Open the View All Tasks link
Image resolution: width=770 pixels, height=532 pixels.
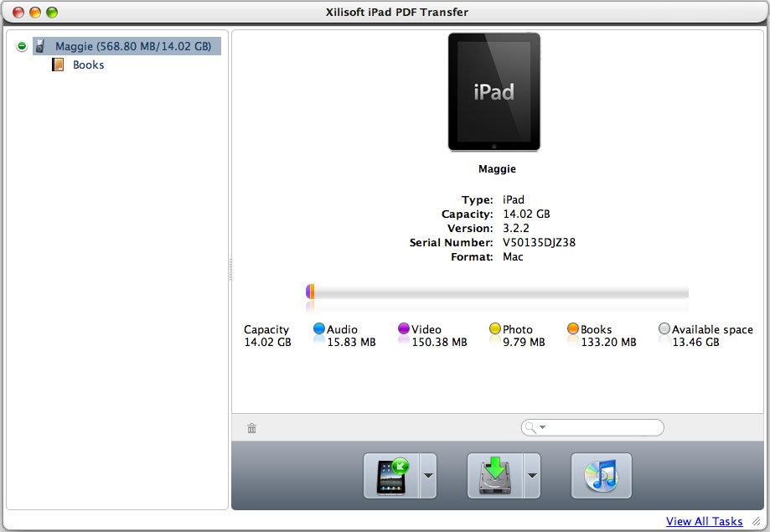coord(705,521)
